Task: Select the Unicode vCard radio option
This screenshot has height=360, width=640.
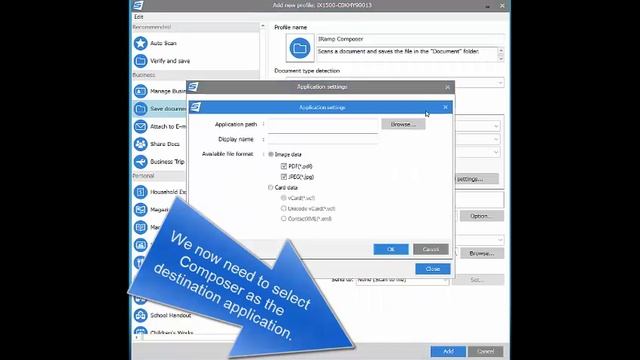Action: point(283,208)
